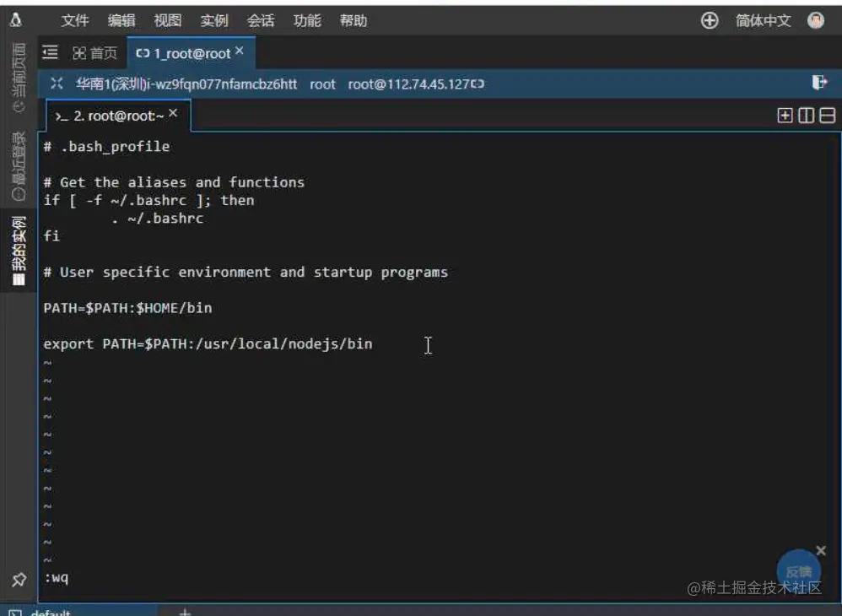Click the export PATH line in editor
This screenshot has width=842, height=616.
click(208, 343)
